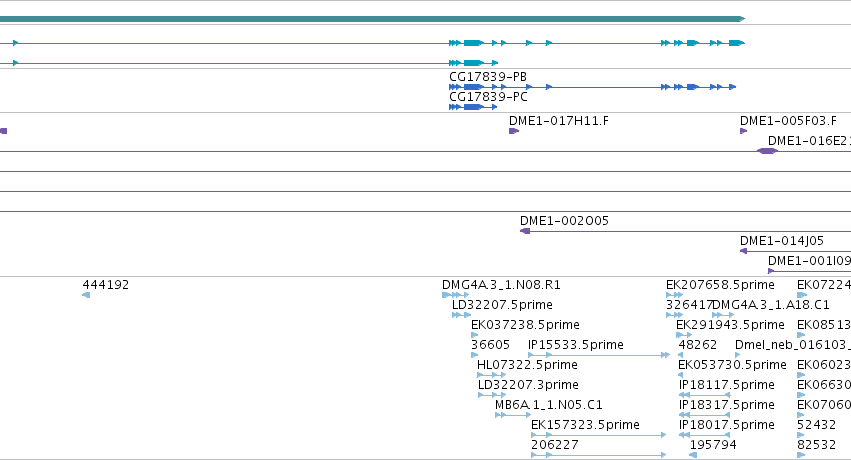851x460 pixels.
Task: Click the DME1-017H11.F feature arrow
Action: pyautogui.click(x=514, y=131)
